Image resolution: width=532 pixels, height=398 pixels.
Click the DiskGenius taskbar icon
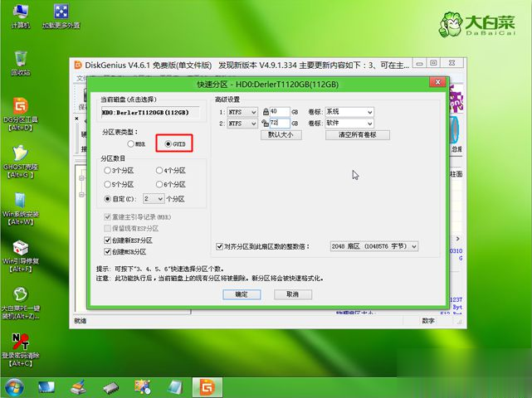pos(206,386)
